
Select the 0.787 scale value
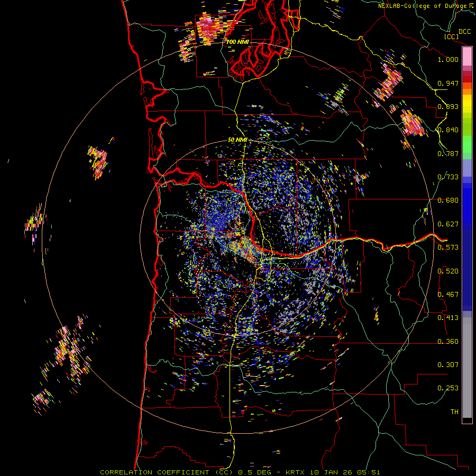(x=448, y=153)
